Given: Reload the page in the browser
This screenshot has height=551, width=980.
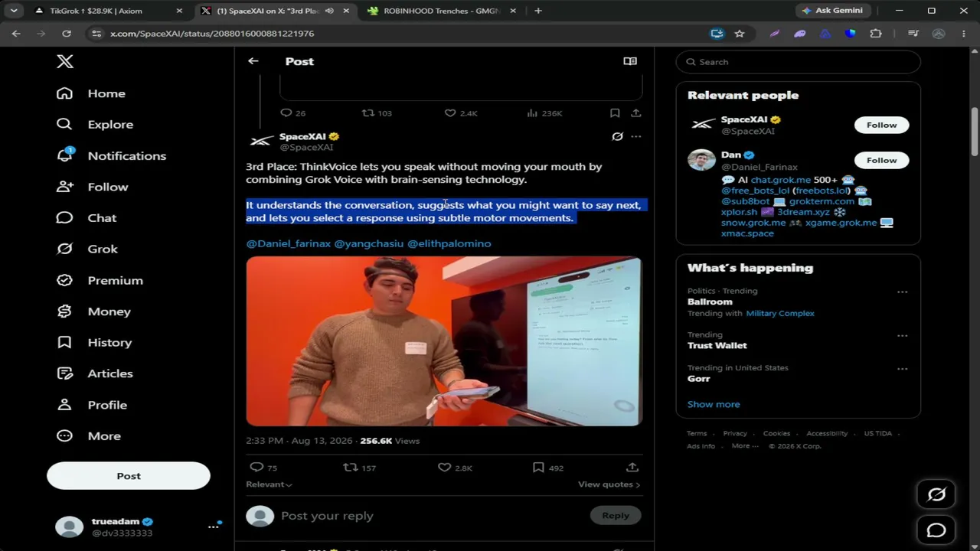Looking at the screenshot, I should click(x=67, y=34).
